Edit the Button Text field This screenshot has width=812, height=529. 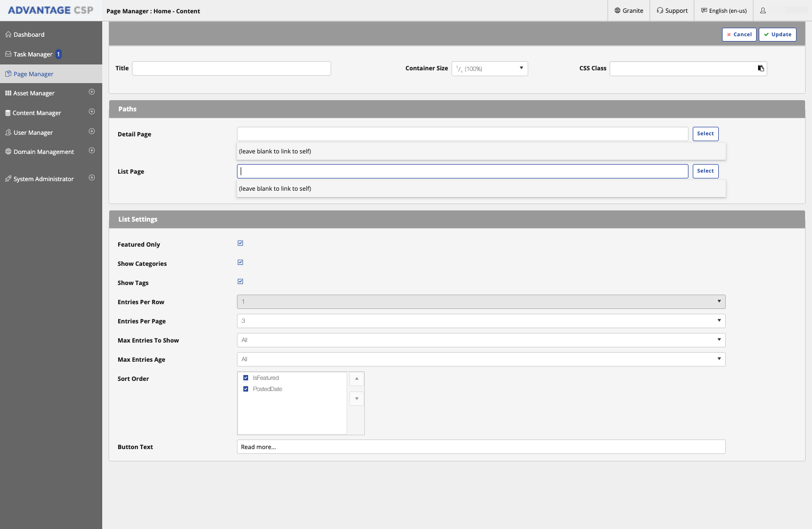click(x=481, y=446)
